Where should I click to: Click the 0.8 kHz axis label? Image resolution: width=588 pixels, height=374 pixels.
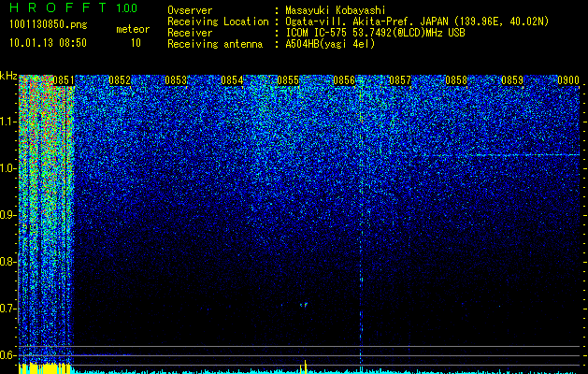coord(7,262)
